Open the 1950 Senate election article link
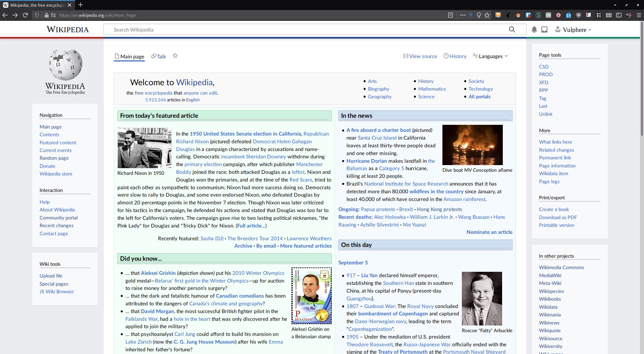 (246, 134)
